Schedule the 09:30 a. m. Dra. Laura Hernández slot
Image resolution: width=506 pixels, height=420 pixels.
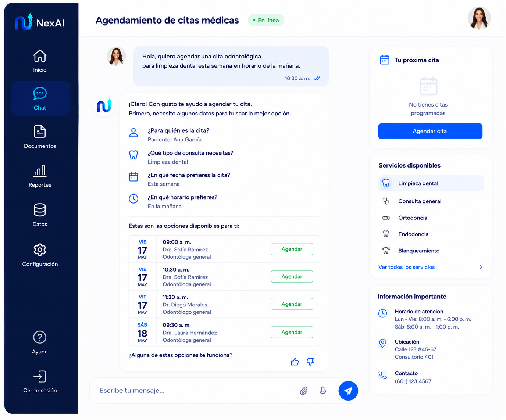click(292, 332)
